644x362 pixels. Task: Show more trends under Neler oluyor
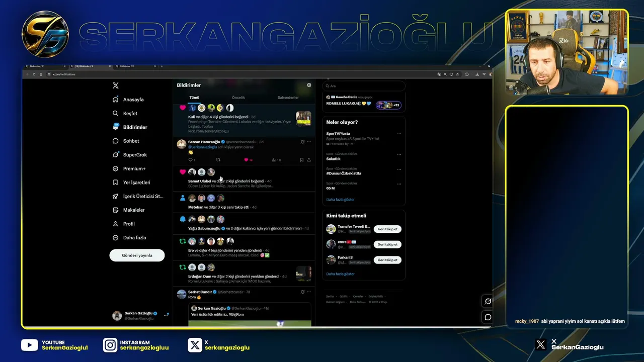tap(341, 200)
